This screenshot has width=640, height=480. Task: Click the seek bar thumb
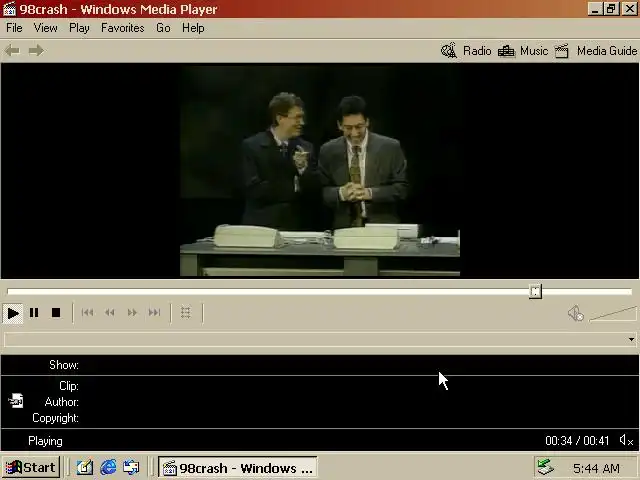tap(535, 291)
